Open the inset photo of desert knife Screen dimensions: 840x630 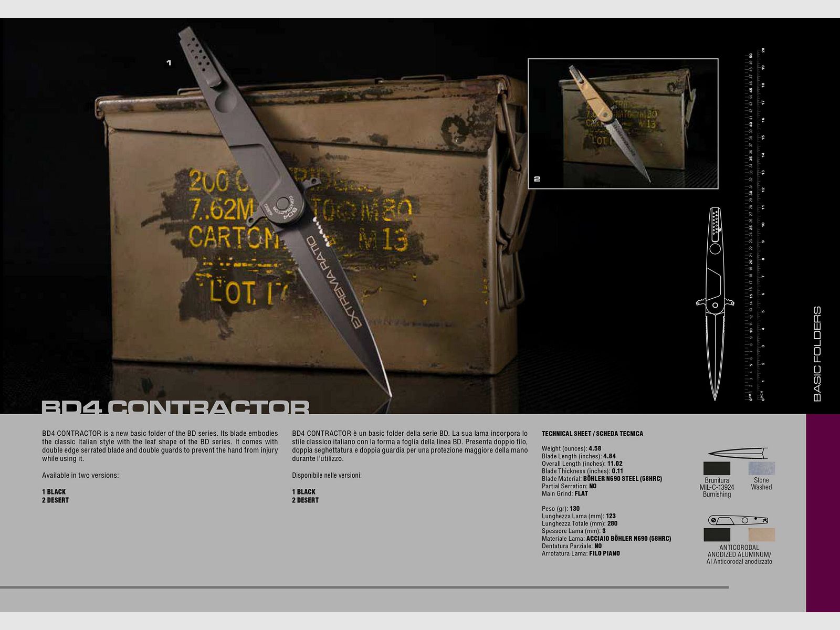point(623,123)
